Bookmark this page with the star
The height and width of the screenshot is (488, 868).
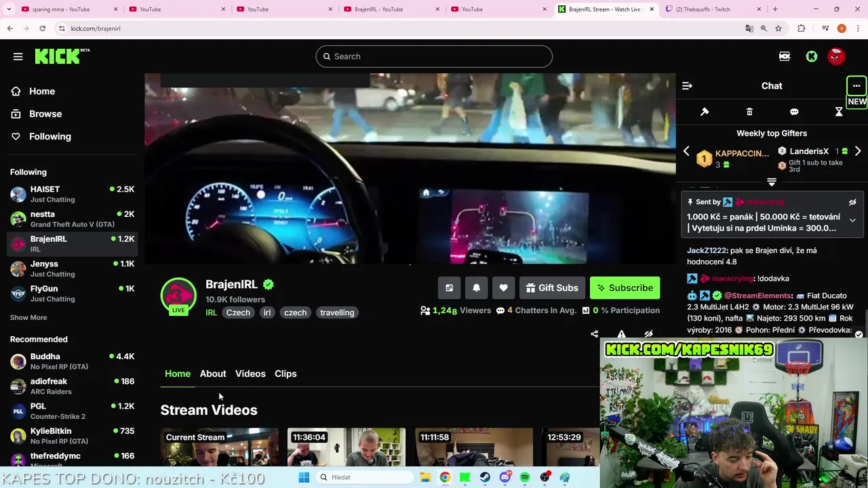coord(778,28)
